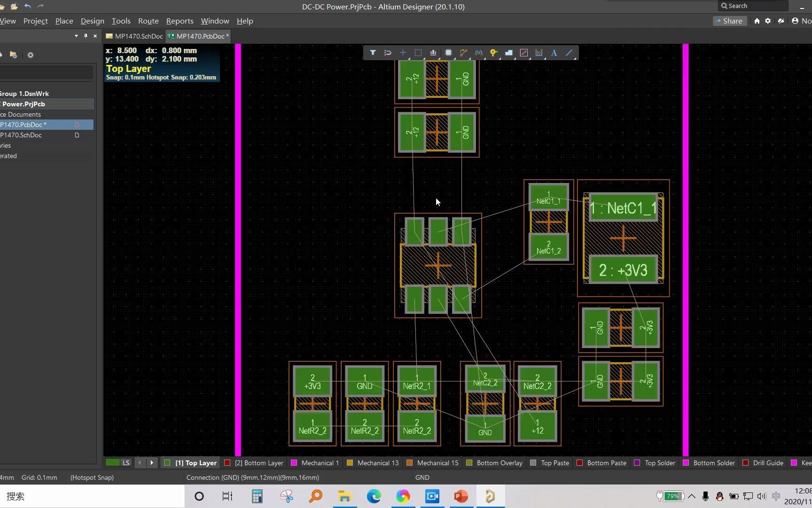Toggle snapping options via the magnet icon
This screenshot has height=508, width=812.
pyautogui.click(x=388, y=53)
